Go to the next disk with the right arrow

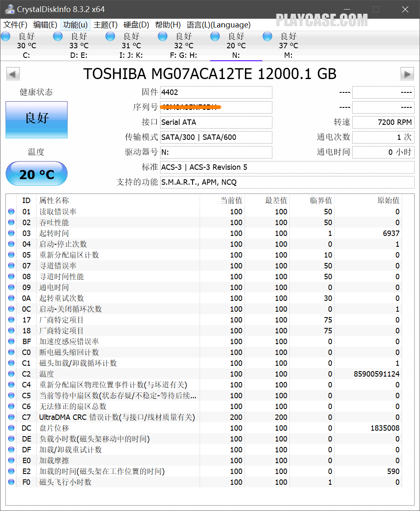click(x=407, y=74)
